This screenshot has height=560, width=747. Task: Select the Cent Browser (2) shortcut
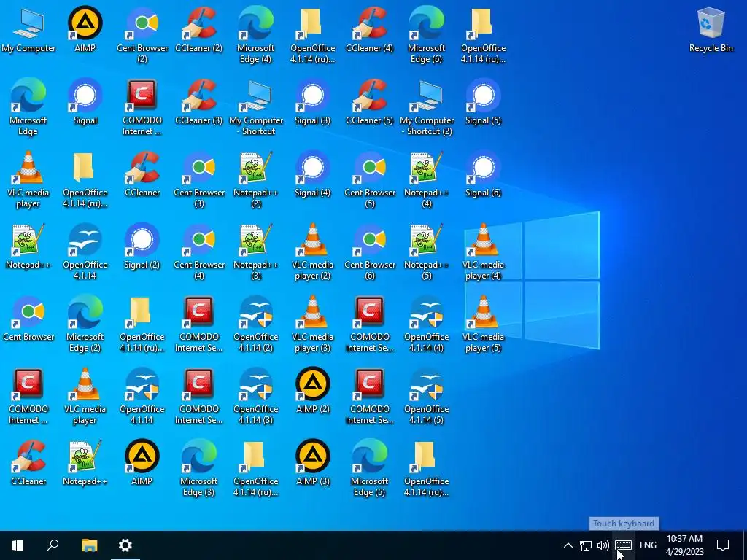point(142,36)
